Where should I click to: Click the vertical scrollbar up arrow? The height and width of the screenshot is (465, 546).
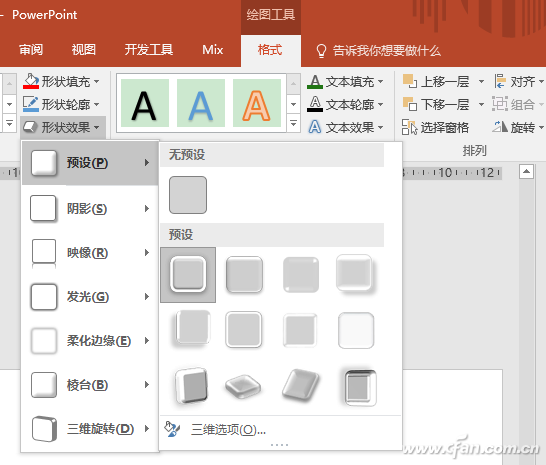tap(526, 171)
